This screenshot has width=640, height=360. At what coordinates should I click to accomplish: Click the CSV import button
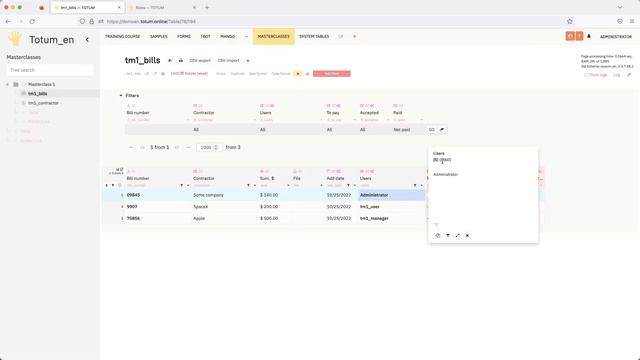click(228, 60)
